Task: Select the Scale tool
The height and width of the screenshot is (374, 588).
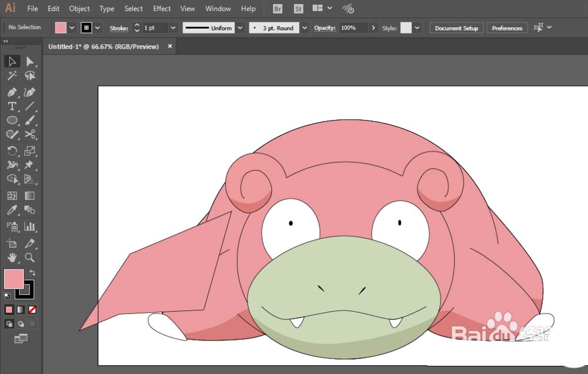Action: [x=29, y=151]
